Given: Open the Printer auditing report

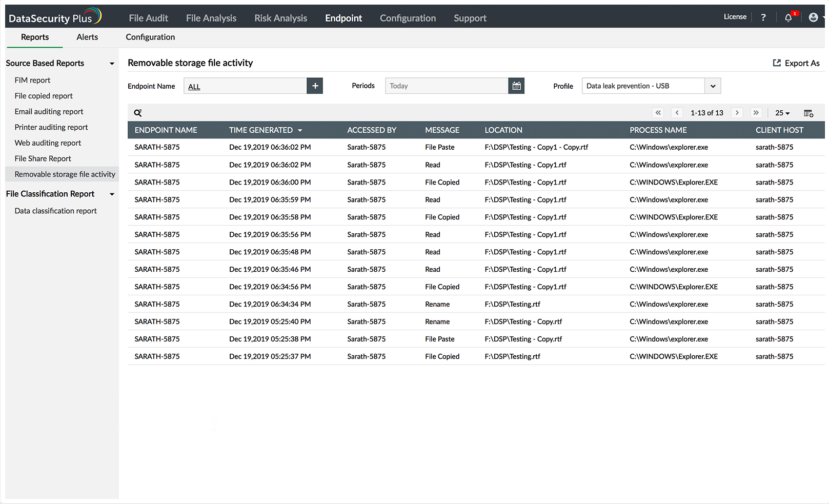Looking at the screenshot, I should 51,127.
